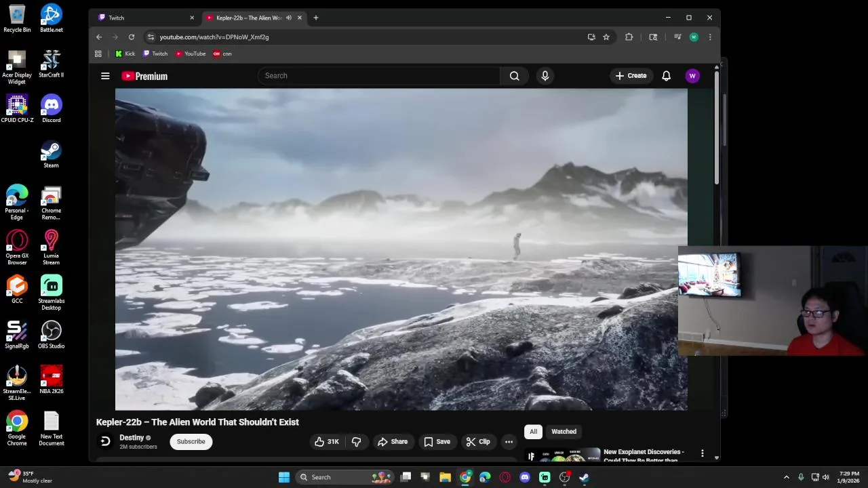Image resolution: width=868 pixels, height=488 pixels.
Task: Open the Kick bookmark
Action: coord(125,54)
